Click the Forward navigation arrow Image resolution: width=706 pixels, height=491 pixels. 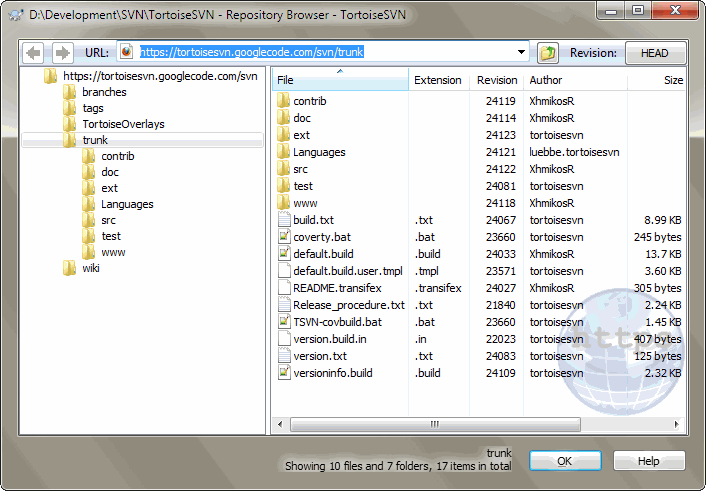[x=62, y=53]
